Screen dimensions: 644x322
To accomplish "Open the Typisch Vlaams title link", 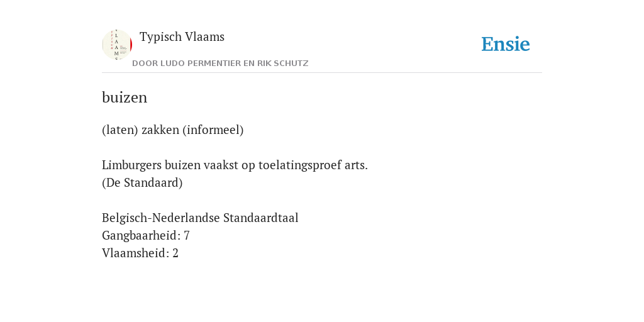I will click(182, 36).
